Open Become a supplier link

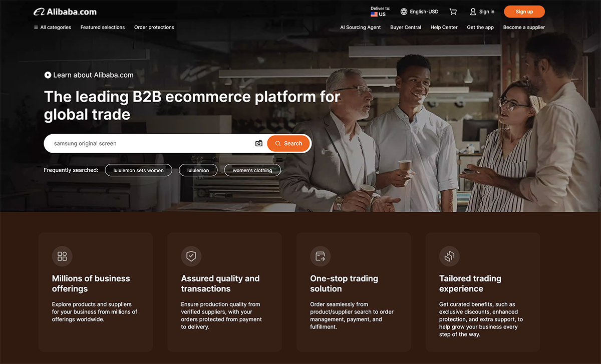[x=524, y=28]
